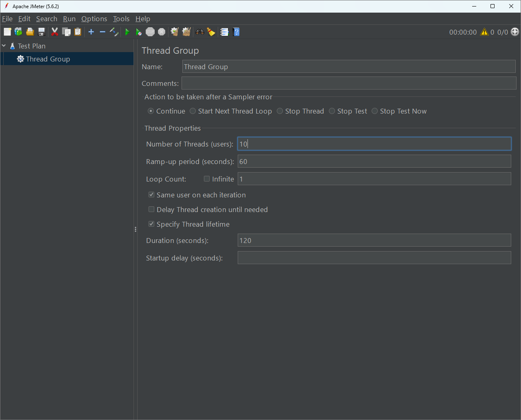Open the Templates icon in toolbar

tap(18, 32)
